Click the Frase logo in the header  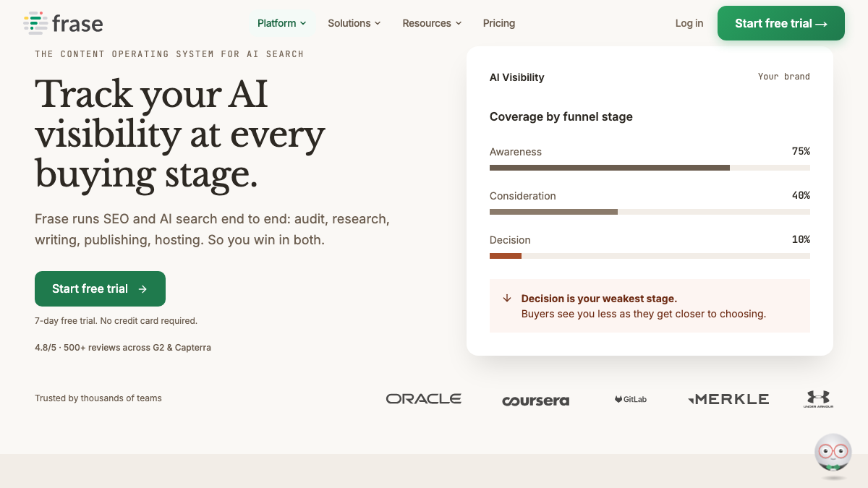coord(63,23)
